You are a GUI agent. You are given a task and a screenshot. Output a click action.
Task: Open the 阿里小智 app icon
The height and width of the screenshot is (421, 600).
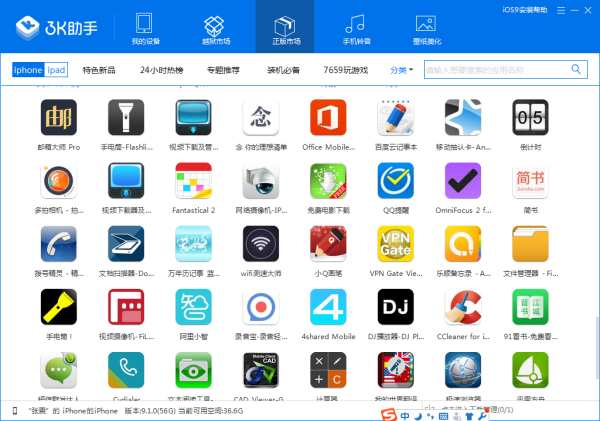click(x=193, y=307)
